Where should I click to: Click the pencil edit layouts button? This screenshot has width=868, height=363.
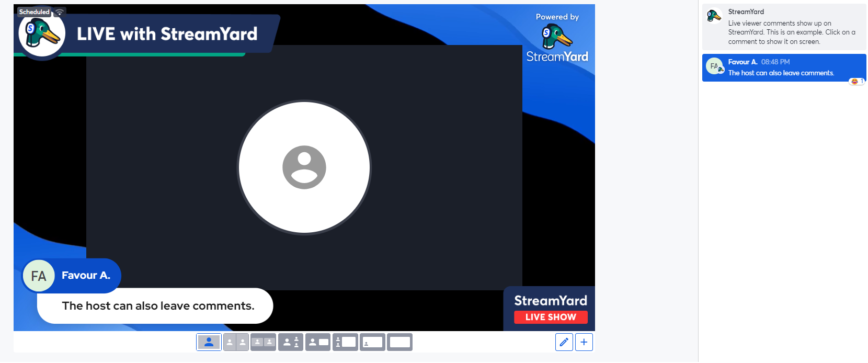point(564,342)
